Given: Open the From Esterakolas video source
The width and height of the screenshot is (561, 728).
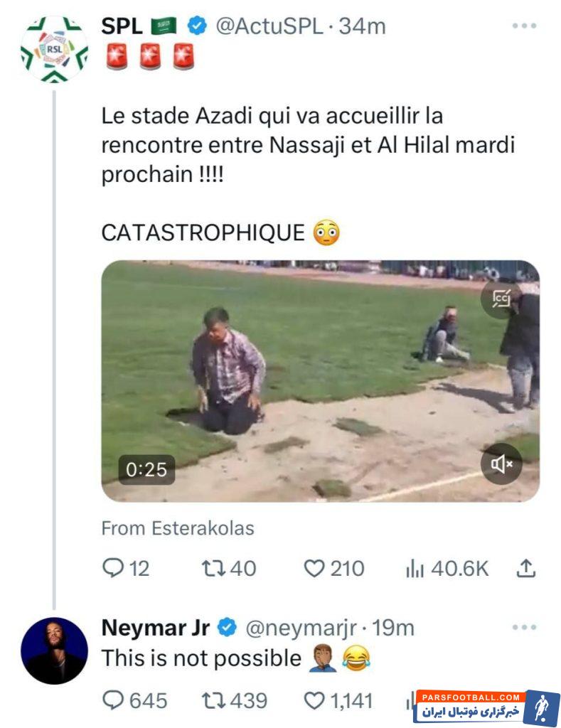Looking at the screenshot, I should click(178, 528).
